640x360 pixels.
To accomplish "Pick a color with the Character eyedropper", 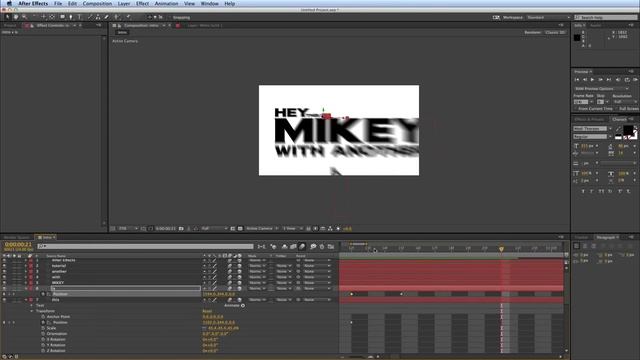I will 618,129.
